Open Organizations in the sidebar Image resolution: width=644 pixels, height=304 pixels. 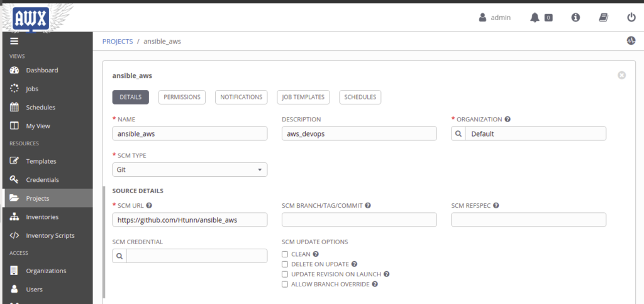click(x=46, y=271)
